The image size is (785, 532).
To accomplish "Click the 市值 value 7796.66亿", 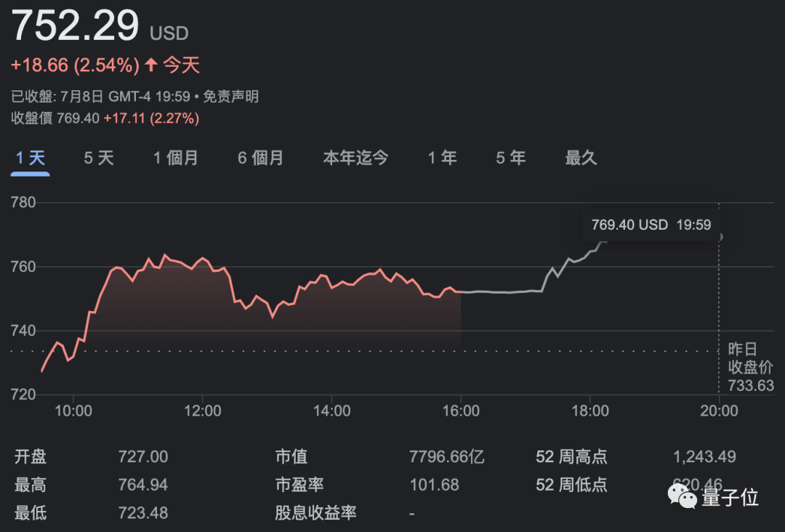I will [446, 457].
